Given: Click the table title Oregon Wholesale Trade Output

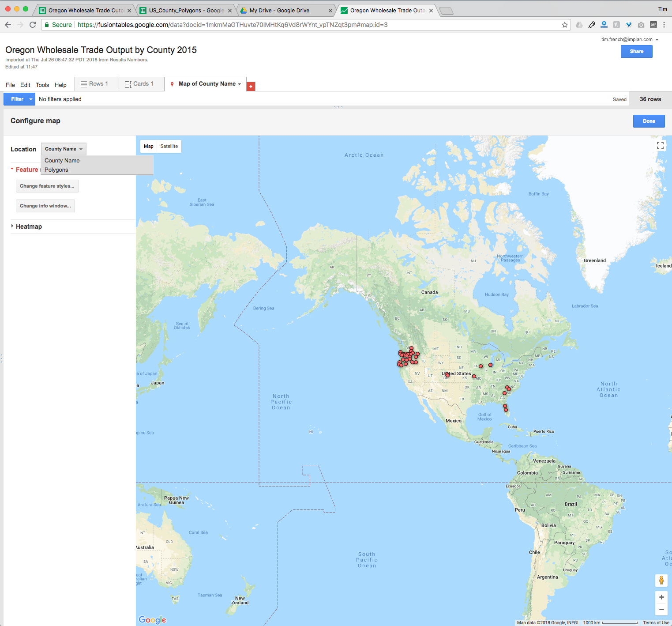Looking at the screenshot, I should (101, 50).
